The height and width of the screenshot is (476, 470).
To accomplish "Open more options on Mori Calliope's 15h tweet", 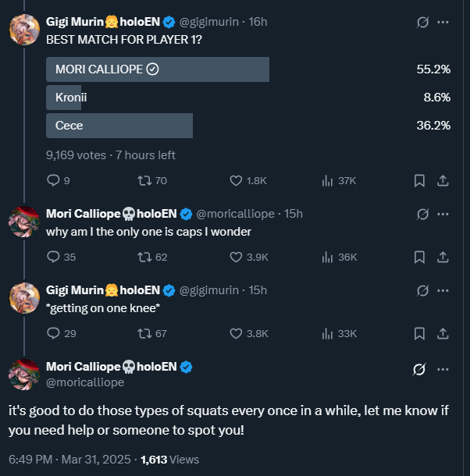I will [x=443, y=214].
